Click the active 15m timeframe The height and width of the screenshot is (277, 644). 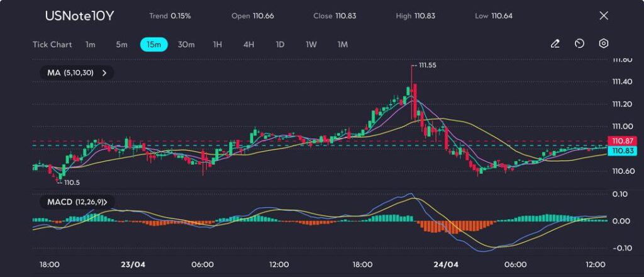coord(153,45)
